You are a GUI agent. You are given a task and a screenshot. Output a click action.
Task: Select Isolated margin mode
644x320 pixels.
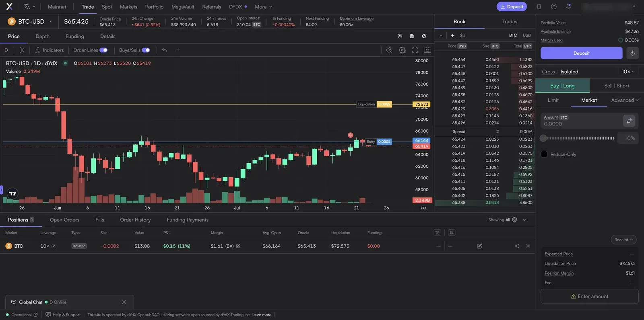coord(569,72)
